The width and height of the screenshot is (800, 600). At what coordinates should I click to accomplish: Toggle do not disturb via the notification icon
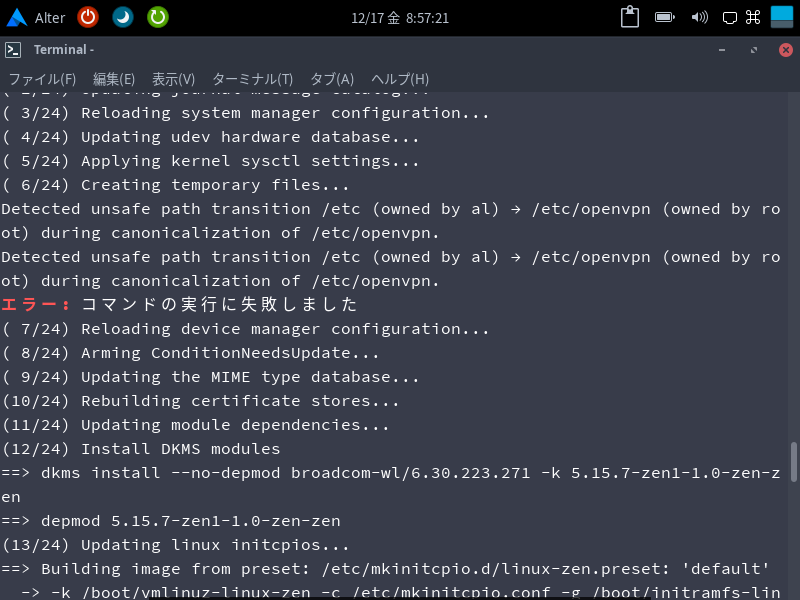[x=729, y=17]
